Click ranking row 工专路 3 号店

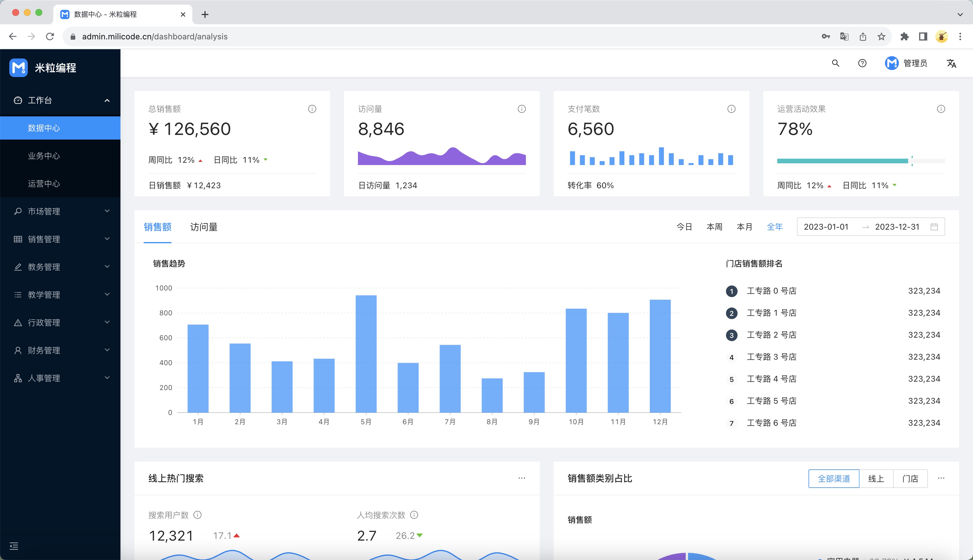[833, 357]
